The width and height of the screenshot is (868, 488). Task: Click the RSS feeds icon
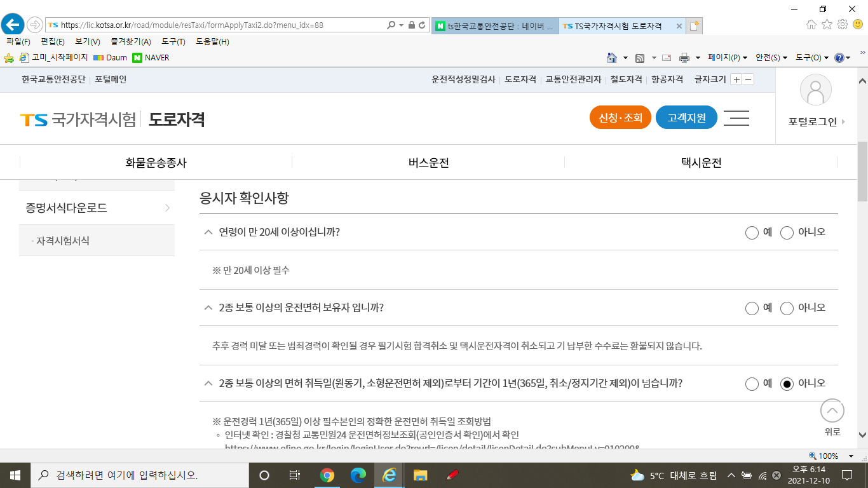tap(641, 58)
